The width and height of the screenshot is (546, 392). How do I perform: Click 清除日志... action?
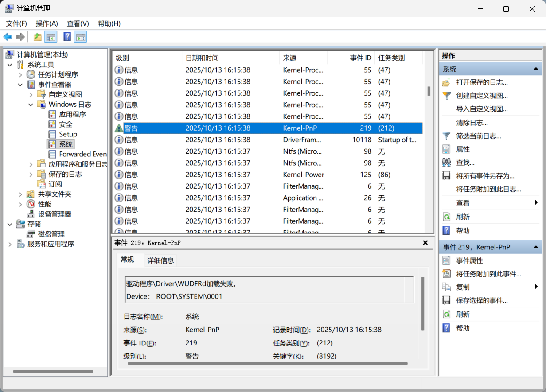472,123
